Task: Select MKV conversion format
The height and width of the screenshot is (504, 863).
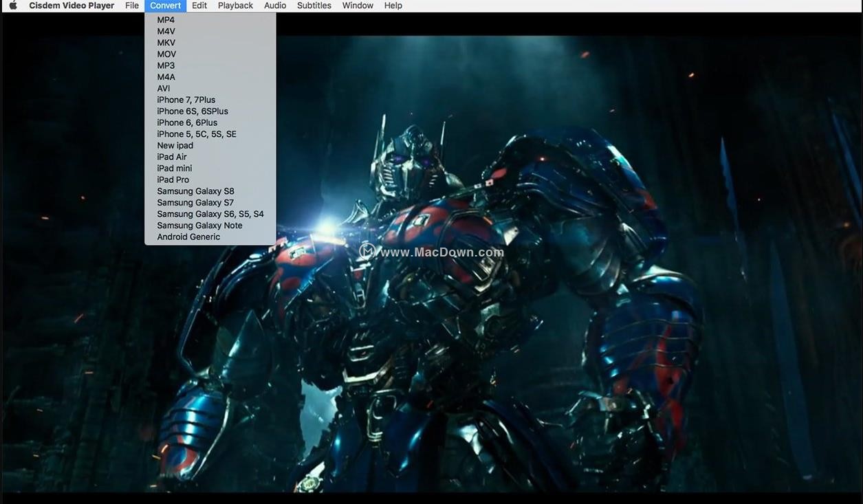Action: click(x=166, y=43)
